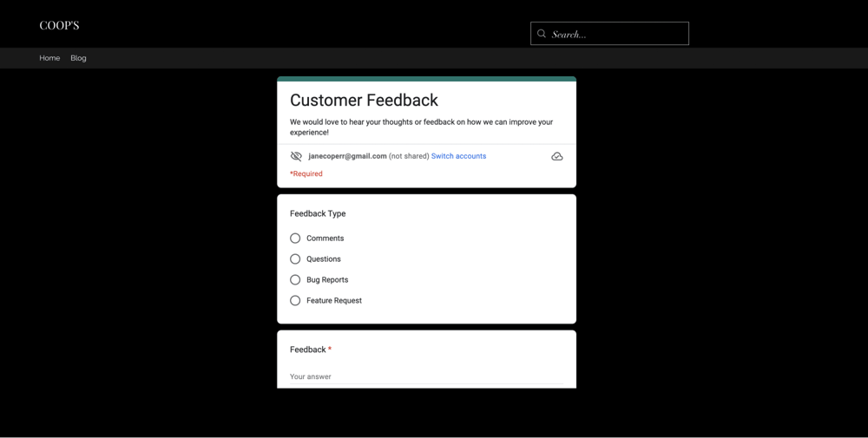Image resolution: width=868 pixels, height=438 pixels.
Task: Select the Bug Reports option
Action: [x=295, y=280]
